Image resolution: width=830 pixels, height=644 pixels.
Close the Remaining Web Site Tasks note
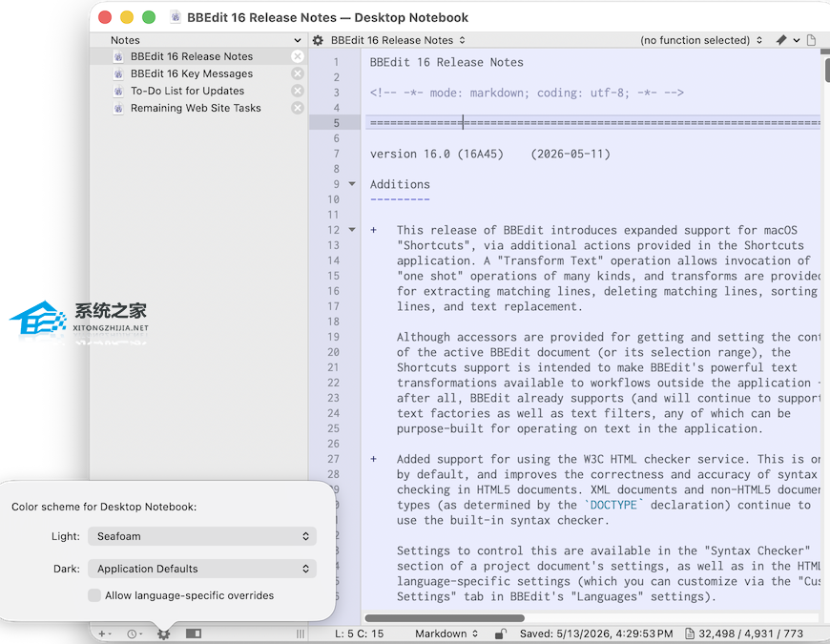coord(298,108)
